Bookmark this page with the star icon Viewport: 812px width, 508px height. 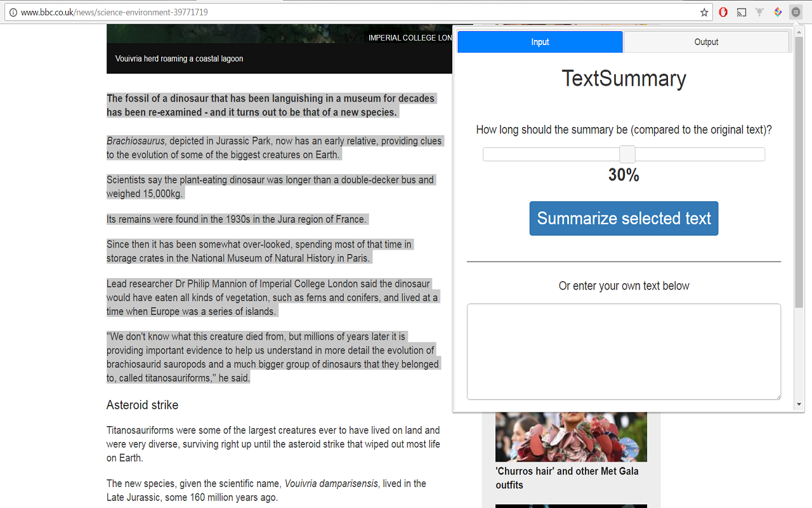[x=704, y=12]
